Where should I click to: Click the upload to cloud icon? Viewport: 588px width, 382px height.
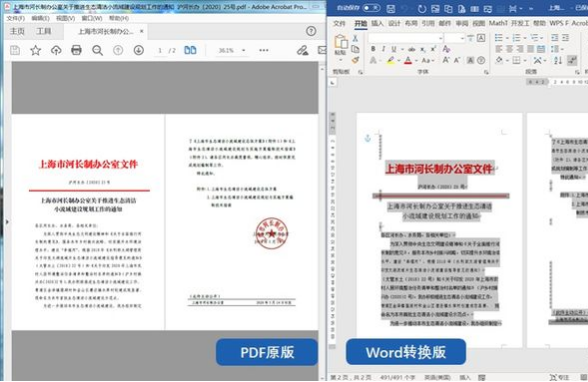click(x=56, y=50)
